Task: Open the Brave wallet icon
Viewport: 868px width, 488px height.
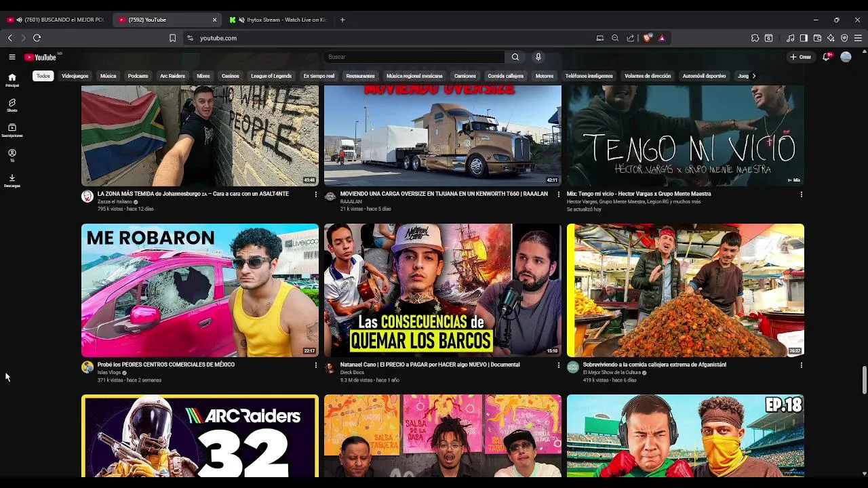Action: 817,38
